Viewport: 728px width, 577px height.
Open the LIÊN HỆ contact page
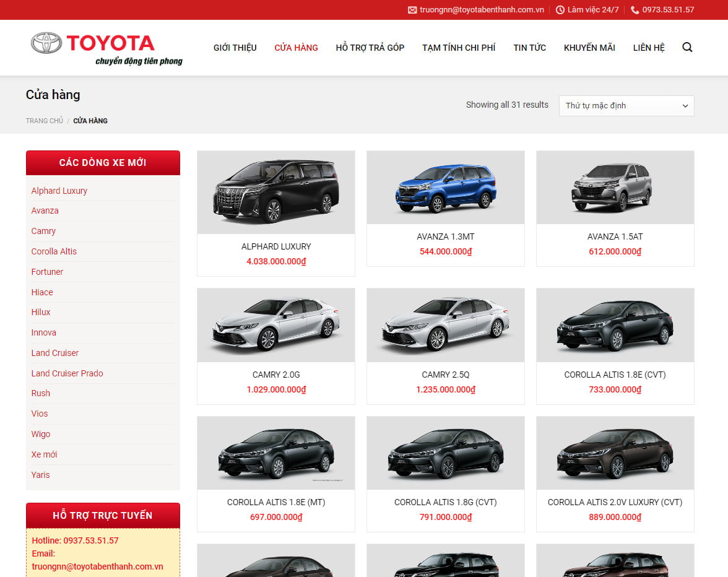pyautogui.click(x=649, y=48)
